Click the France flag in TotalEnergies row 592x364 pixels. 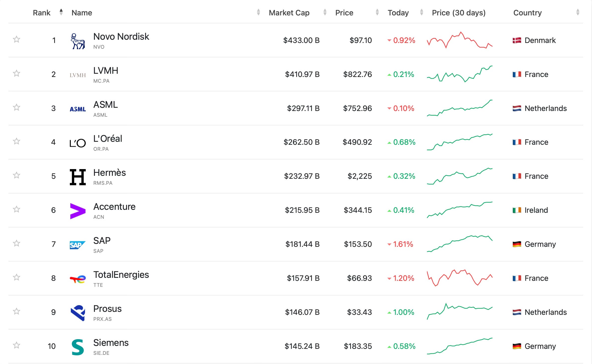point(517,278)
